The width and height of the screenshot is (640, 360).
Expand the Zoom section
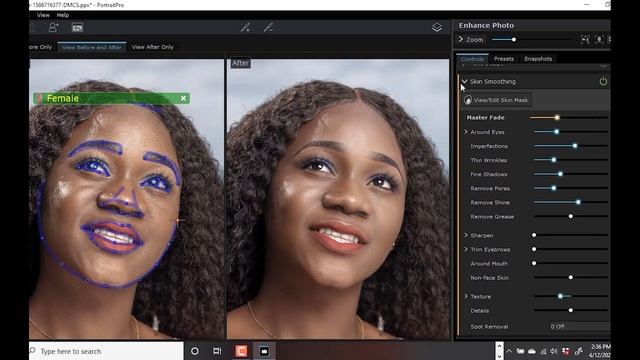pyautogui.click(x=461, y=40)
